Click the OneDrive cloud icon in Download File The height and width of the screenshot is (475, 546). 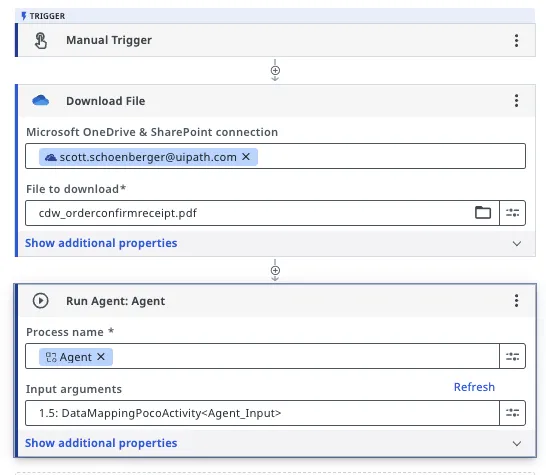tap(41, 101)
